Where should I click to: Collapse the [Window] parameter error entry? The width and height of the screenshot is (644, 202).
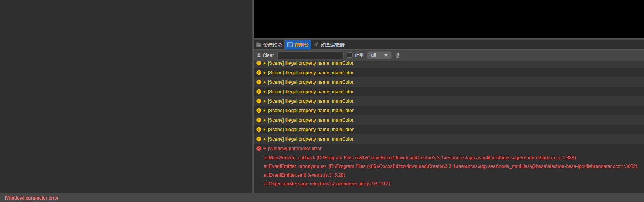[264, 149]
